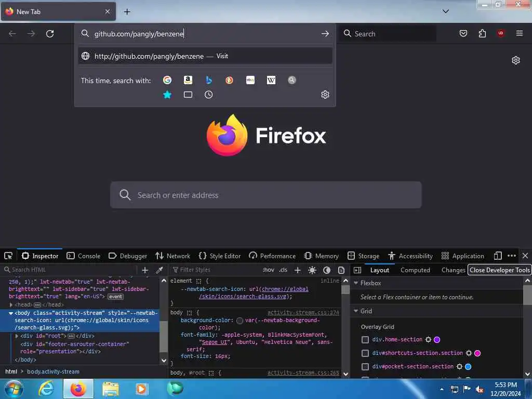Screen dimensions: 532x399
Task: Show hidden system tray icons arrow
Action: click(442, 389)
